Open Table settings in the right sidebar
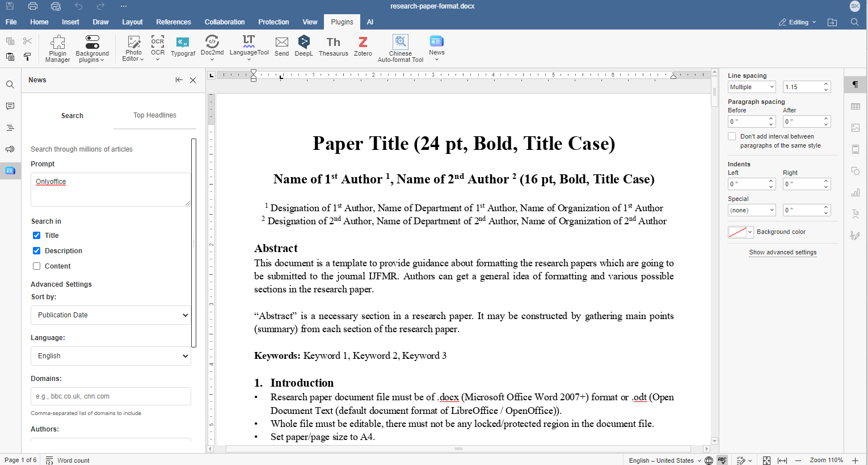The image size is (868, 465). [856, 106]
